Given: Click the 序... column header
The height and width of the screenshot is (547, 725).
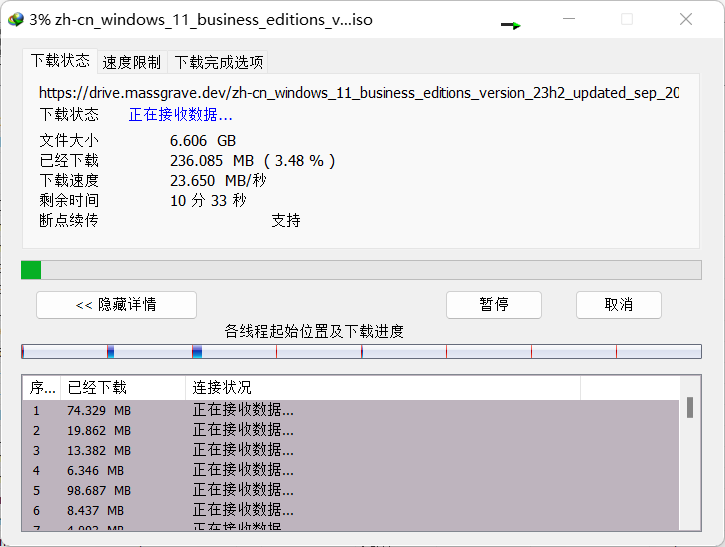Looking at the screenshot, I should tap(42, 387).
